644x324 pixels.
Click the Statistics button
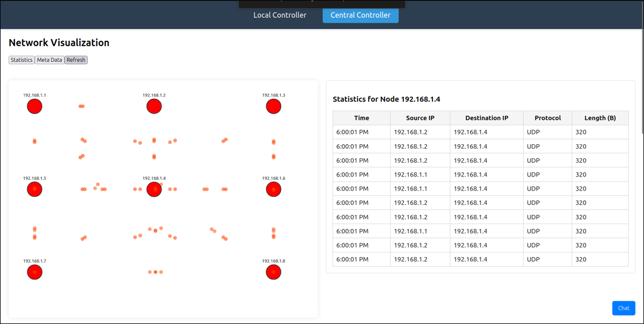point(22,60)
